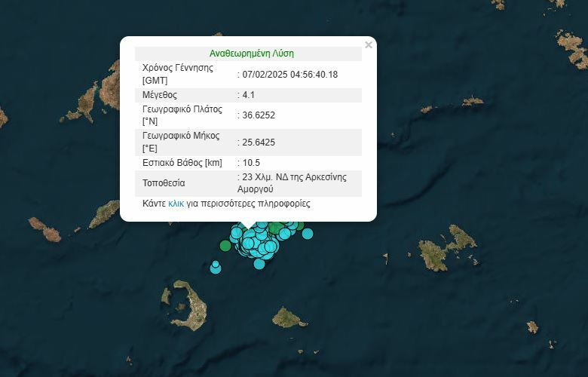This screenshot has width=588, height=377.
Task: Click the large green marker beneath the popup edge
Action: click(x=277, y=226)
